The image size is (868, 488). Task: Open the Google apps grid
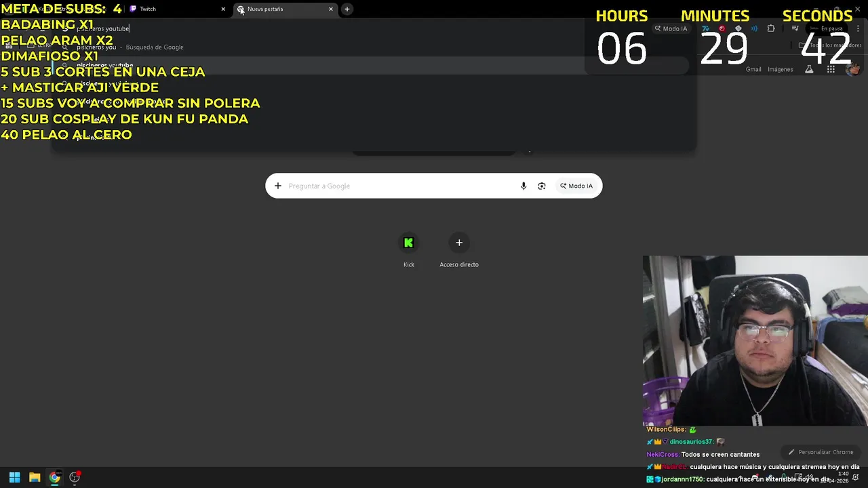pos(831,69)
